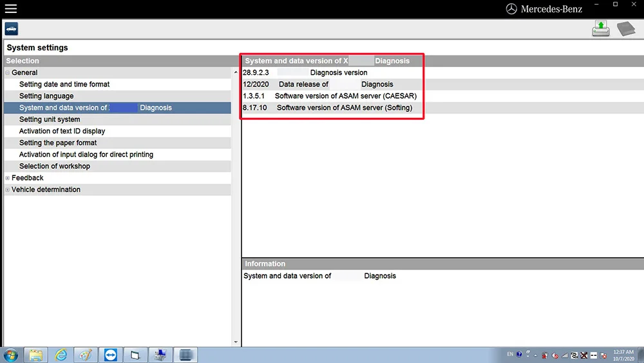Image resolution: width=644 pixels, height=363 pixels.
Task: Click the printer icon with green arrow
Action: [x=601, y=28]
